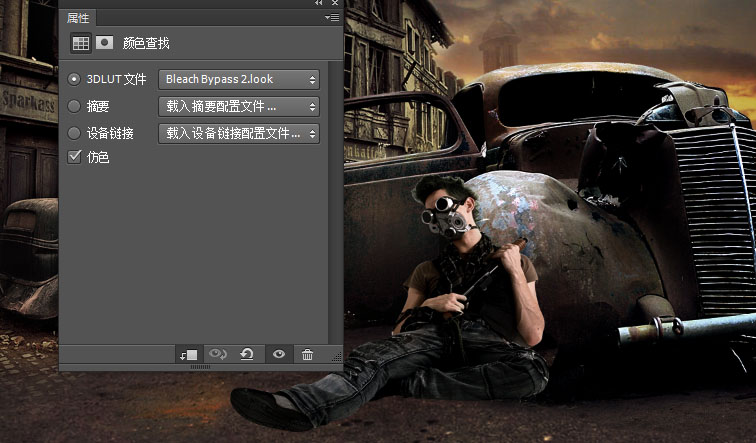Click the panel's bottom resize grip
Image resolution: width=756 pixels, height=443 pixels.
tap(200, 368)
